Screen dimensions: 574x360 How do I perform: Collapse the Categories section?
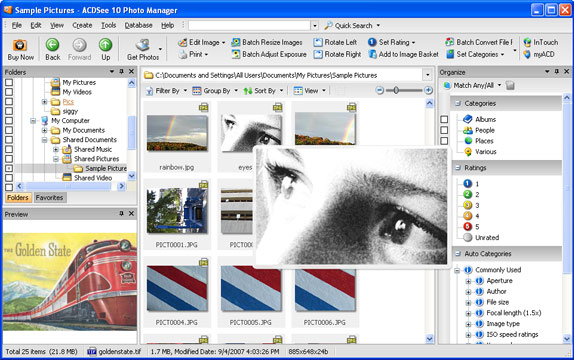[458, 103]
